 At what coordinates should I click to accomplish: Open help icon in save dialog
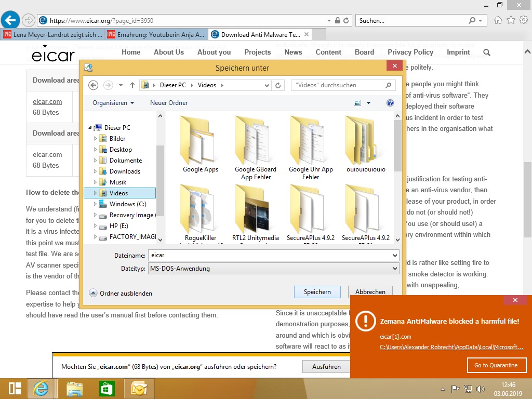[x=390, y=103]
